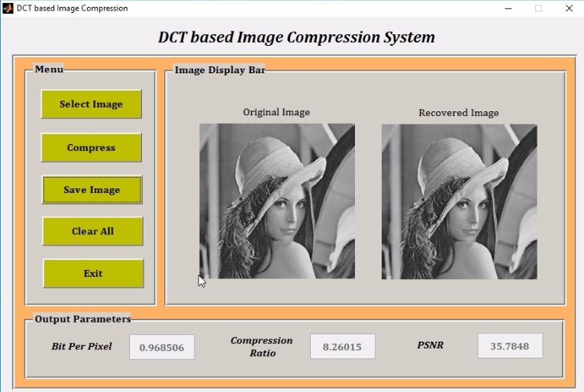Click the 'PSNR' label
Screen dimensions: 584x392
pyautogui.click(x=431, y=345)
